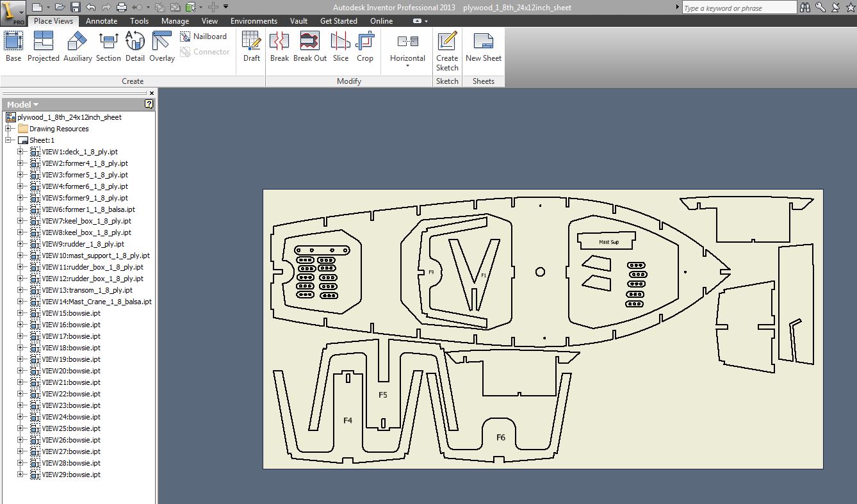This screenshot has height=504, width=857.
Task: Click Create Sketch
Action: point(447,51)
